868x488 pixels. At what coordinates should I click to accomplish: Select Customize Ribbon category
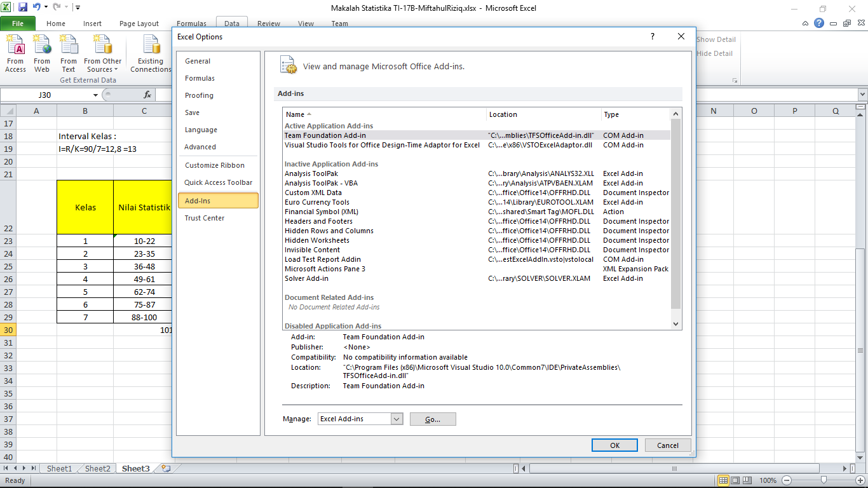217,165
